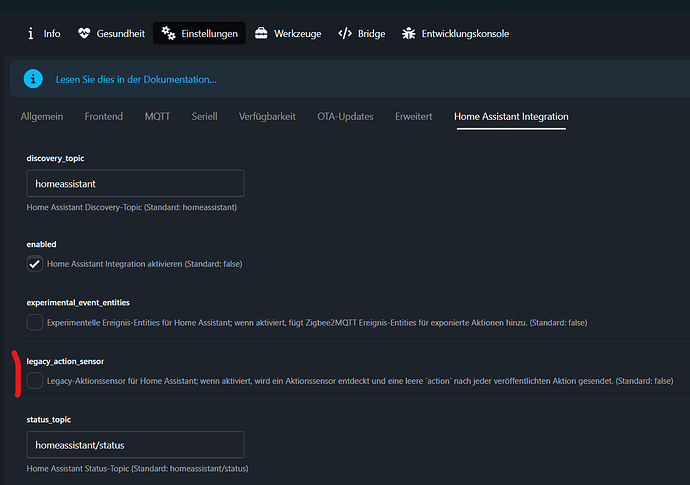Viewport: 690px width, 485px height.
Task: Click 'Home Assistant Discovery-Topic (Standard: homeassistant)' text
Action: 132,207
